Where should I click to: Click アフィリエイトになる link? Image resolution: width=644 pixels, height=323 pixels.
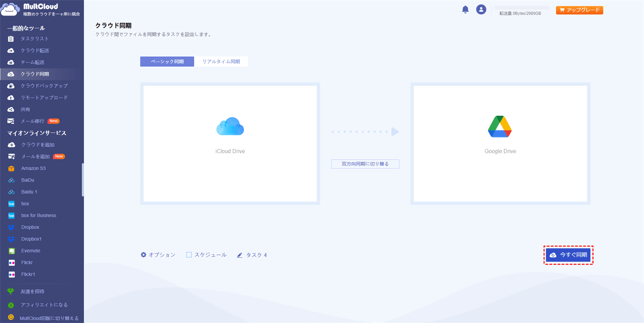[44, 305]
